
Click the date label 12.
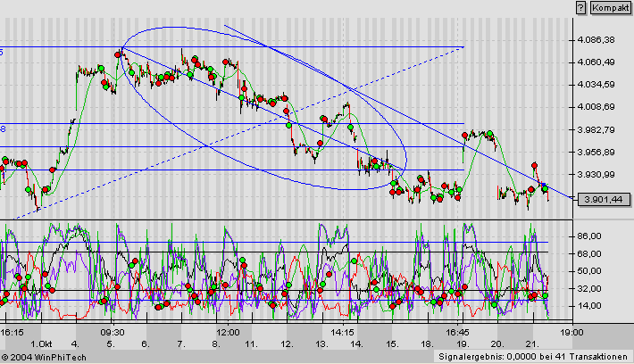click(x=287, y=344)
